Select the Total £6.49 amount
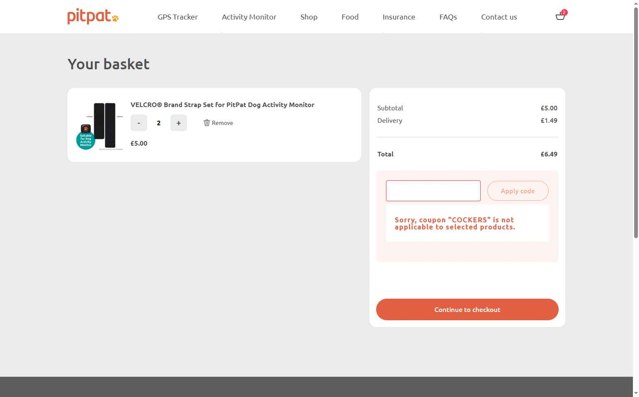This screenshot has width=639, height=397. [549, 154]
